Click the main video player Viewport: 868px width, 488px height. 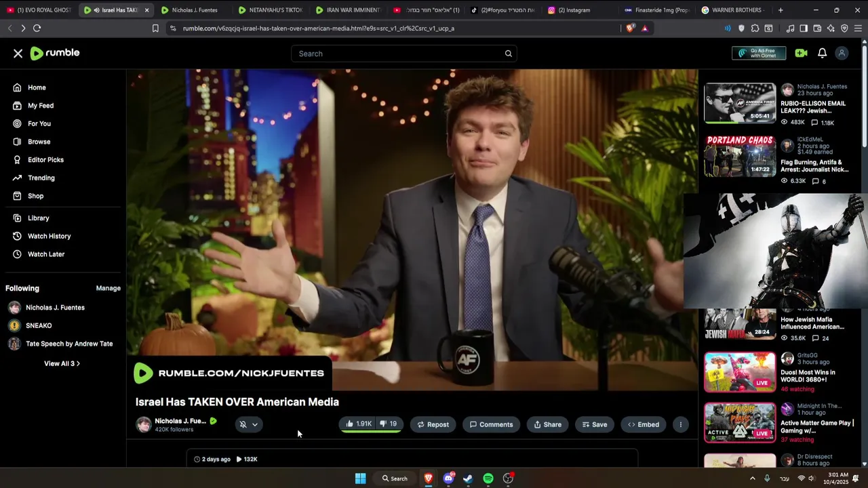coord(412,230)
